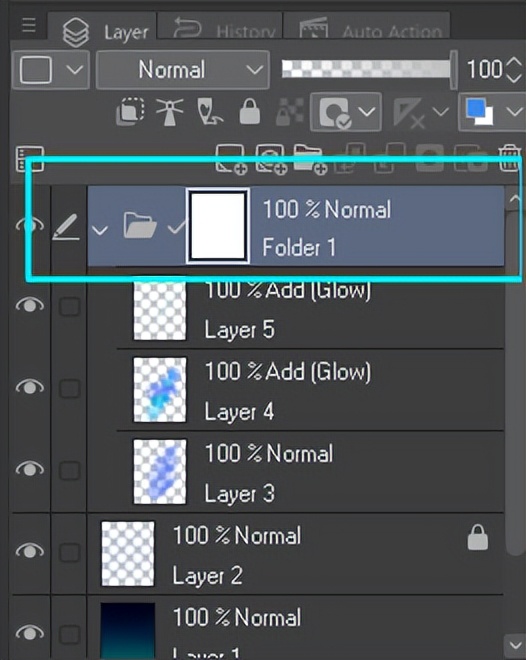Toggle the Lock Layer padlock icon
Image resolution: width=526 pixels, height=660 pixels.
(x=250, y=112)
